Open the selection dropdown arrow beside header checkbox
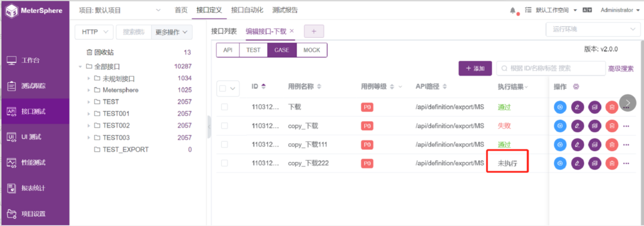This screenshot has width=644, height=226. tap(233, 88)
